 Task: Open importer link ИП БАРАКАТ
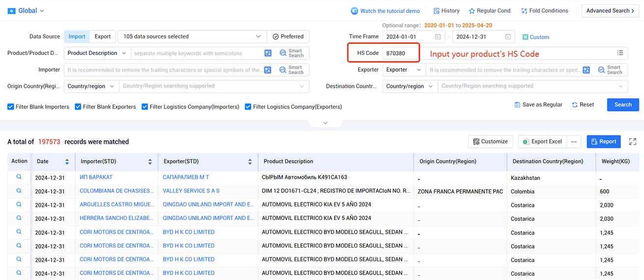(x=96, y=177)
